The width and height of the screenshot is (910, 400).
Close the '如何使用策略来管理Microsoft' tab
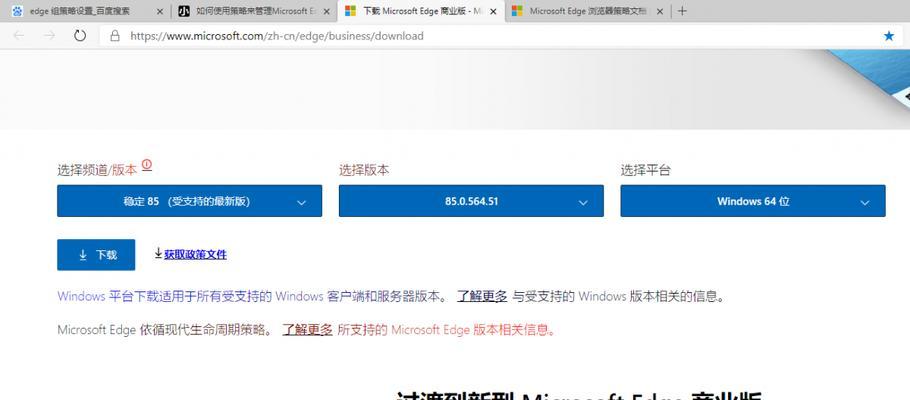pyautogui.click(x=327, y=11)
